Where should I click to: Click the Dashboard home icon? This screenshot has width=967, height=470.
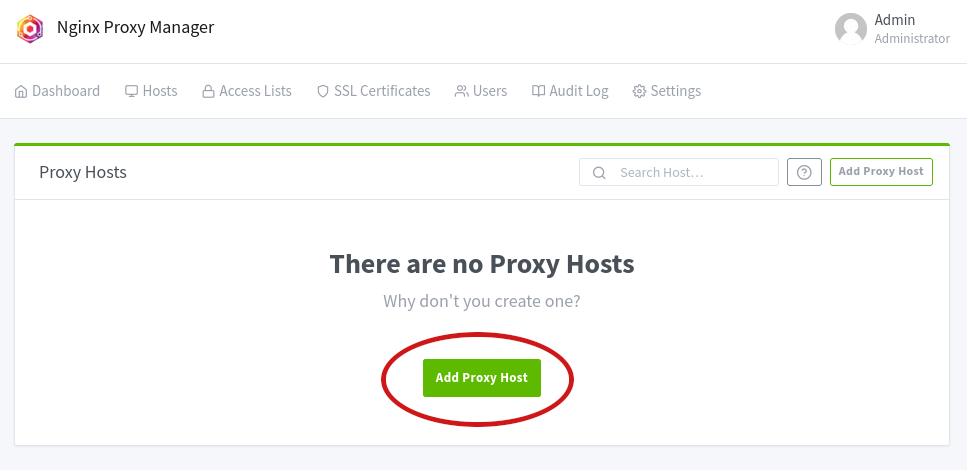pyautogui.click(x=21, y=92)
